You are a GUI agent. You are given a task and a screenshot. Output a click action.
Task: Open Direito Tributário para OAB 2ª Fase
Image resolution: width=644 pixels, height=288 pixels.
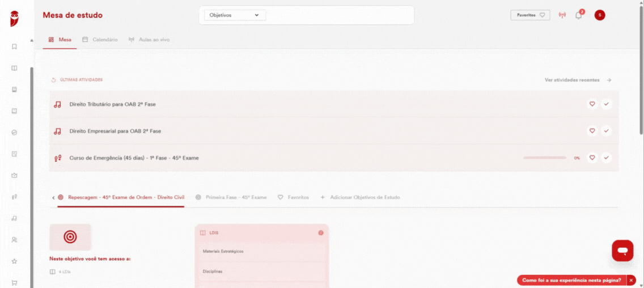tap(113, 104)
